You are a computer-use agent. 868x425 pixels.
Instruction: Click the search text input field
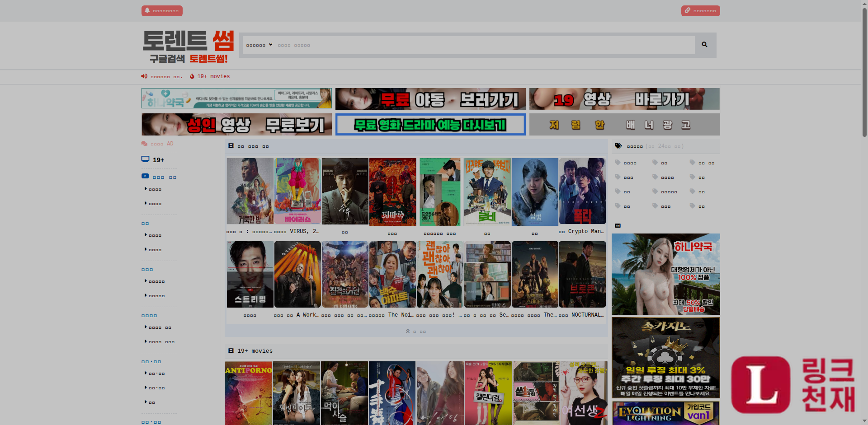pyautogui.click(x=484, y=45)
